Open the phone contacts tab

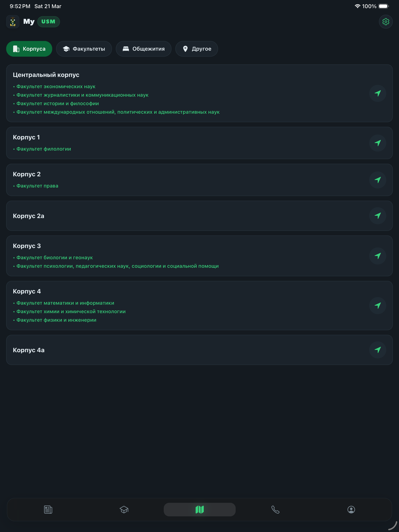(275, 509)
